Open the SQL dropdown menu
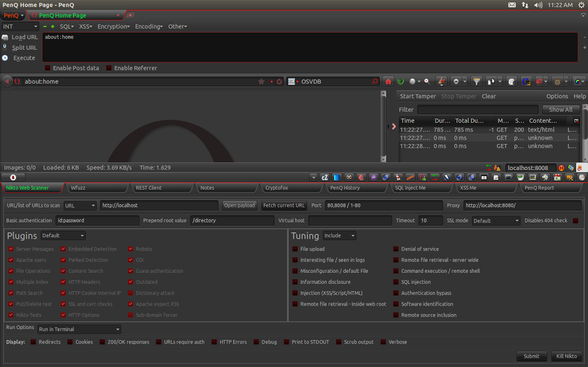This screenshot has width=588, height=367. pyautogui.click(x=67, y=27)
